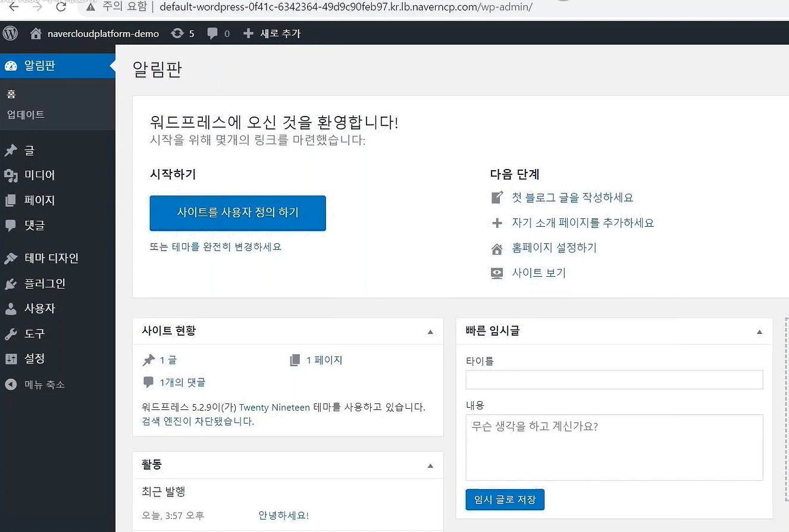Click the settings sliders icon beside 설정
This screenshot has height=532, width=789.
[x=11, y=359]
